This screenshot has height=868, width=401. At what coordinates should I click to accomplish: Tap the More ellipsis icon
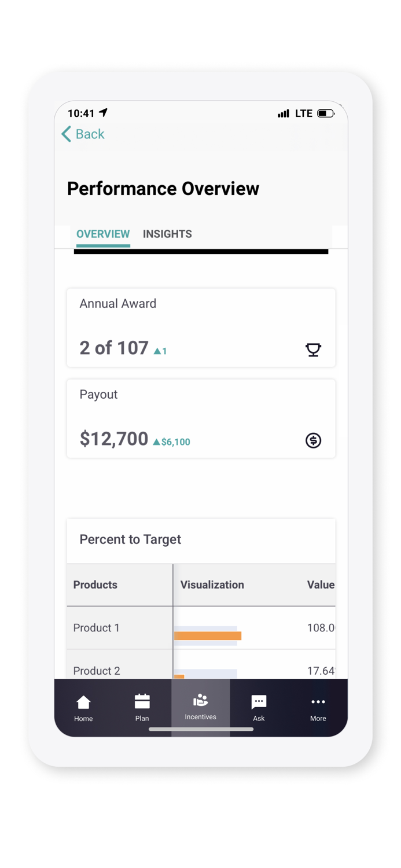(x=318, y=702)
